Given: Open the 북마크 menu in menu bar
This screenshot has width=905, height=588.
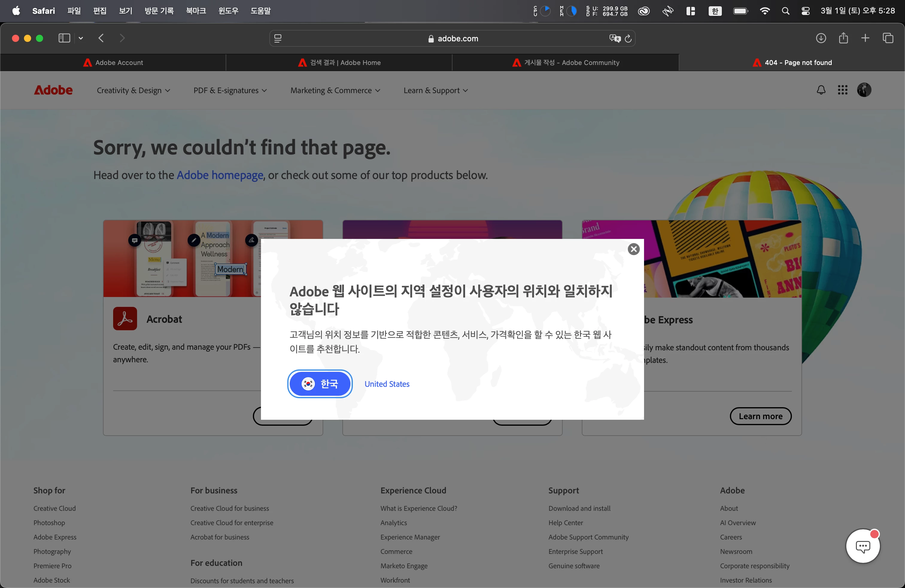Looking at the screenshot, I should coord(196,11).
